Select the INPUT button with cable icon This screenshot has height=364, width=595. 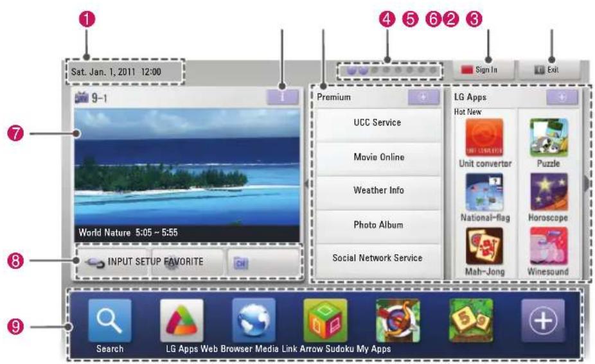pos(112,262)
